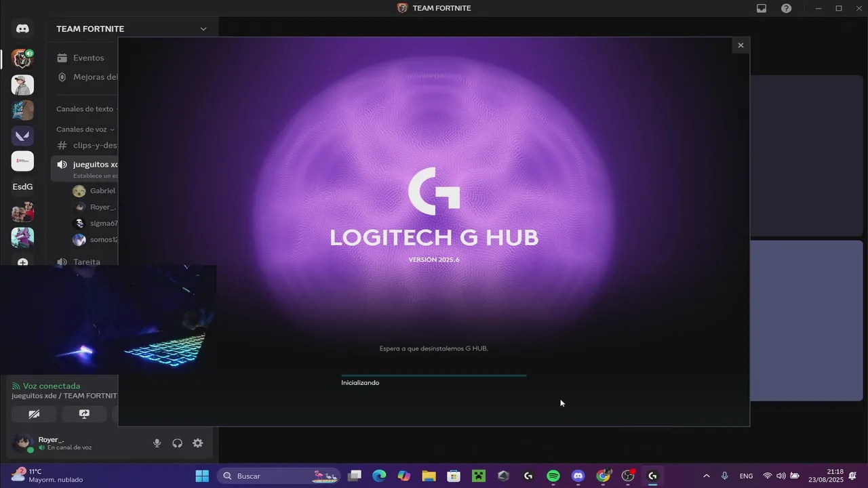Open Copilot from the taskbar

click(404, 476)
